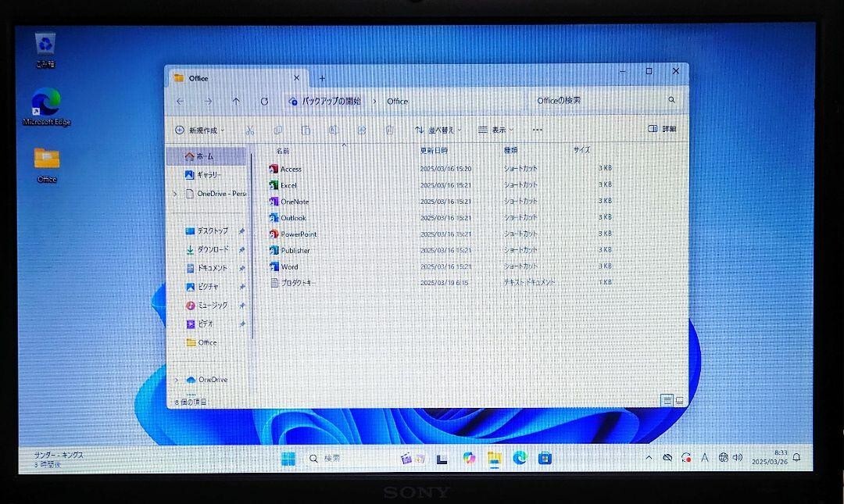844x504 pixels.
Task: Open the volume control in tray
Action: [x=738, y=458]
